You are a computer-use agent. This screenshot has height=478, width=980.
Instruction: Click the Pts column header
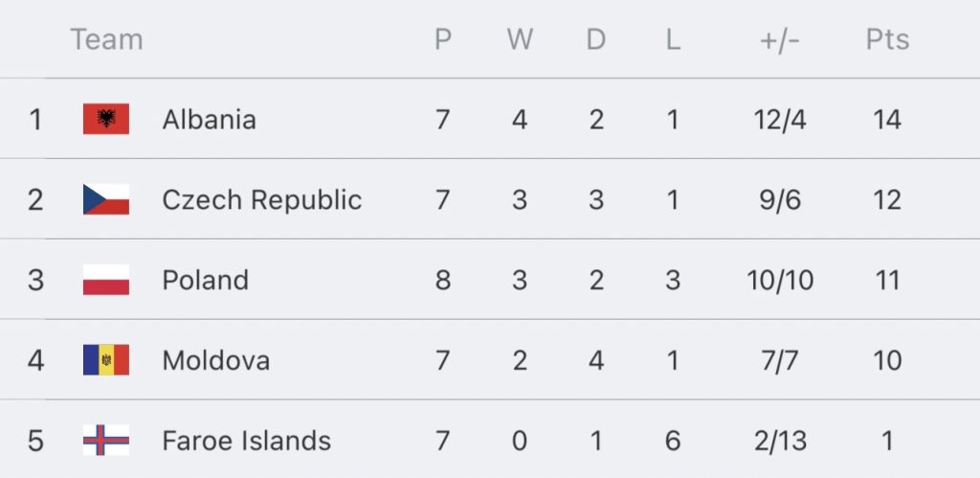pos(887,40)
